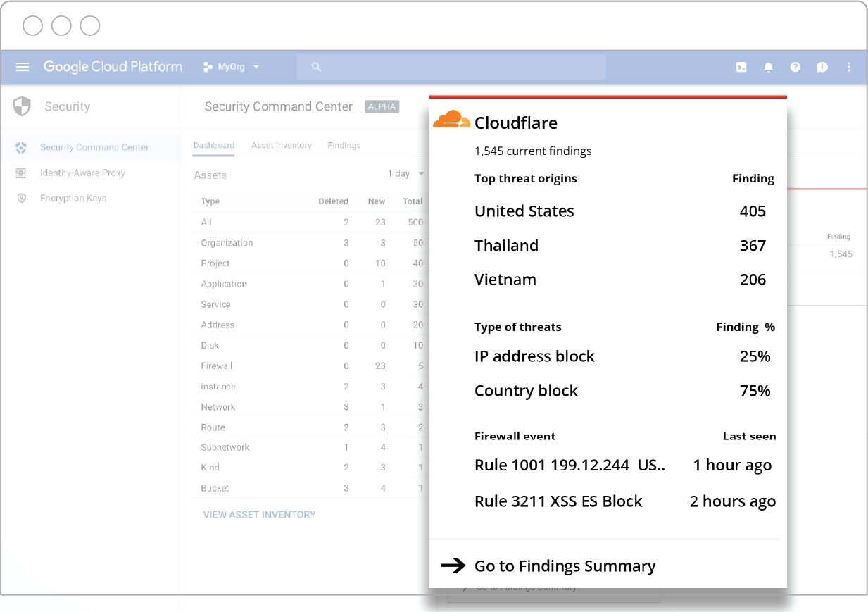
Task: View notifications via the bell icon
Action: 768,67
